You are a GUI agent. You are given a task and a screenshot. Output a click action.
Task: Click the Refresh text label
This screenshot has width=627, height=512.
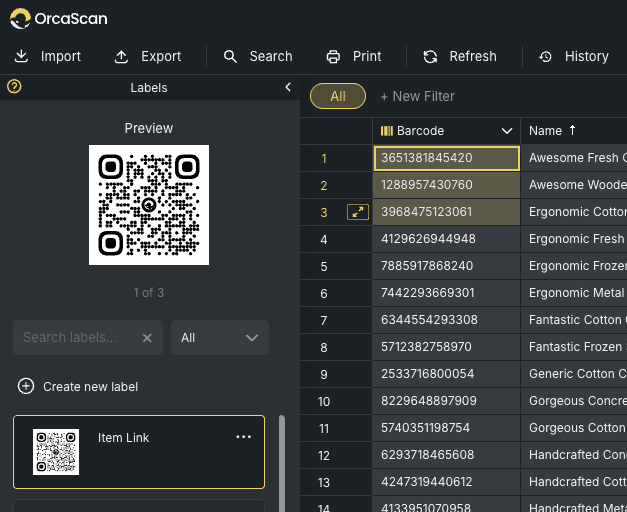(473, 56)
